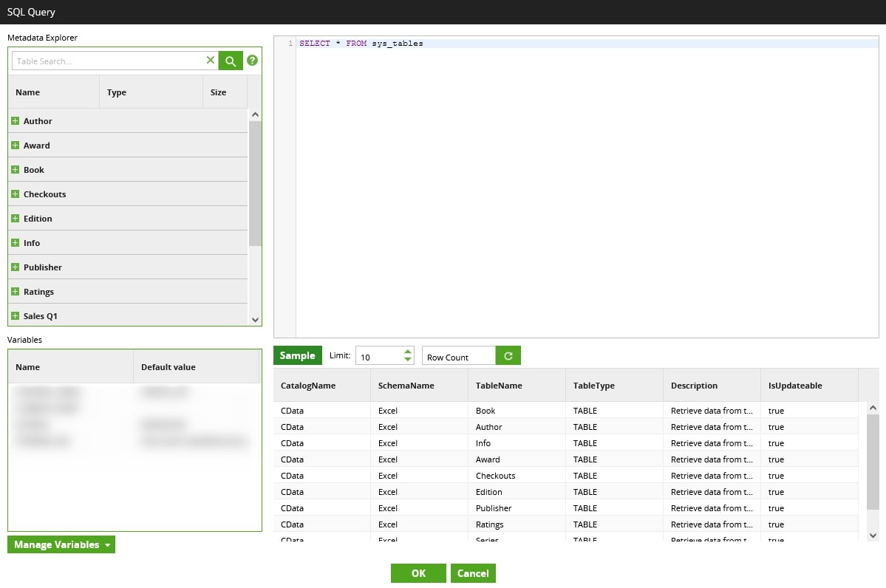Sort by the TableType column header
886x588 pixels.
(614, 385)
